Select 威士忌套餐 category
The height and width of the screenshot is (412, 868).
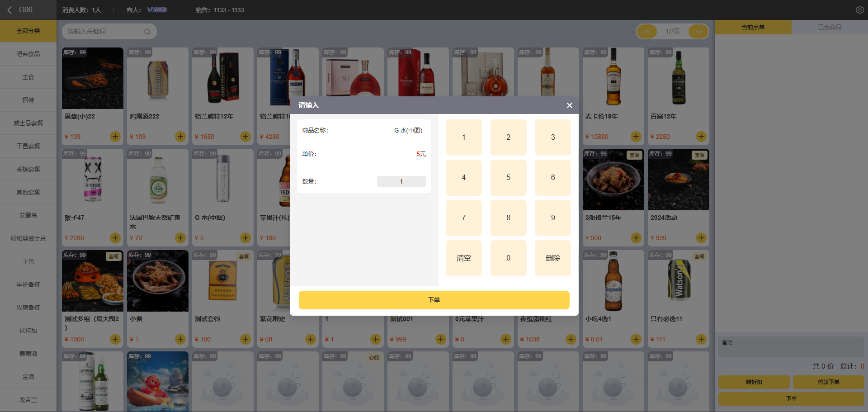pos(28,123)
